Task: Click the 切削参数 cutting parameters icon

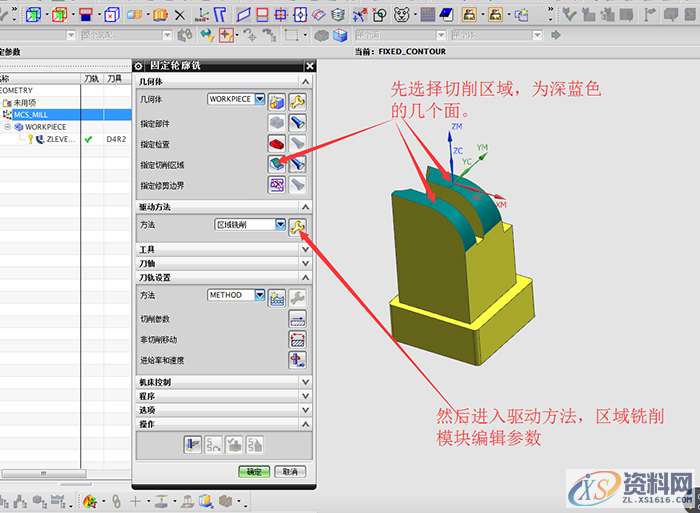Action: 297,319
